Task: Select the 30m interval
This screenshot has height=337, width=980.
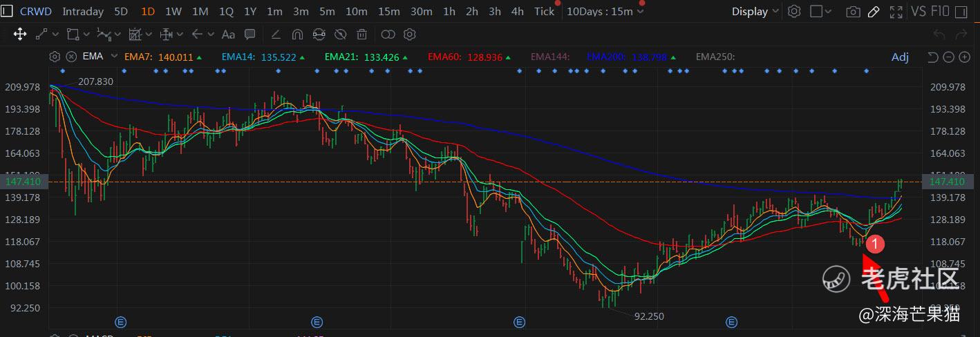Action: pyautogui.click(x=422, y=11)
